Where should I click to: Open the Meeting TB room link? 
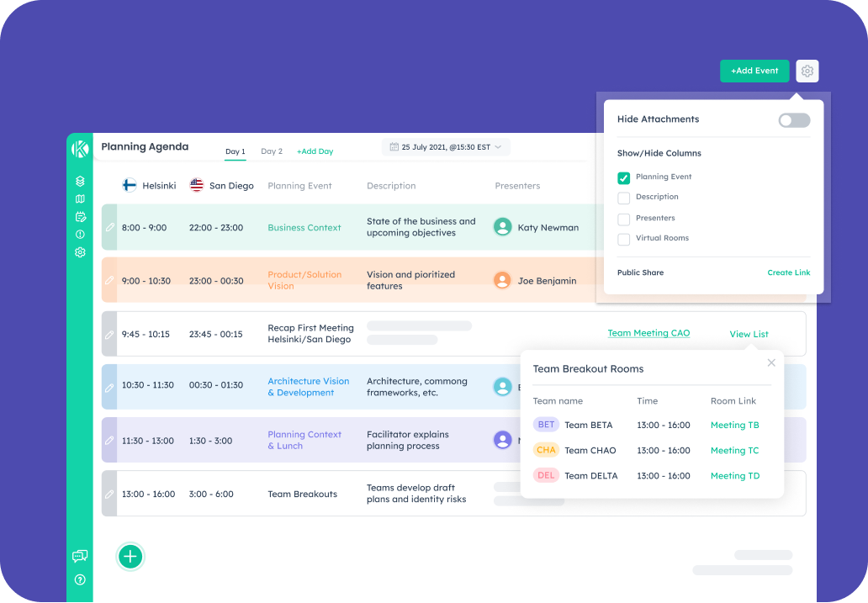[x=734, y=426]
